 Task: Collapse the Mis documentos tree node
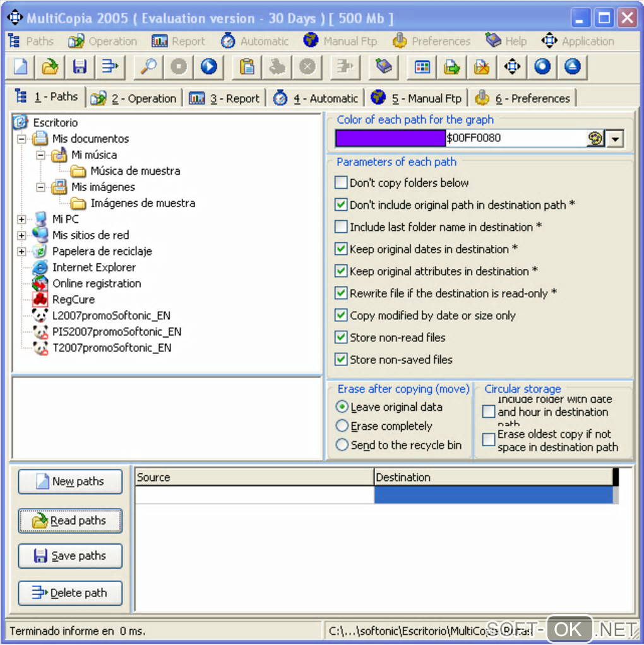[x=21, y=139]
